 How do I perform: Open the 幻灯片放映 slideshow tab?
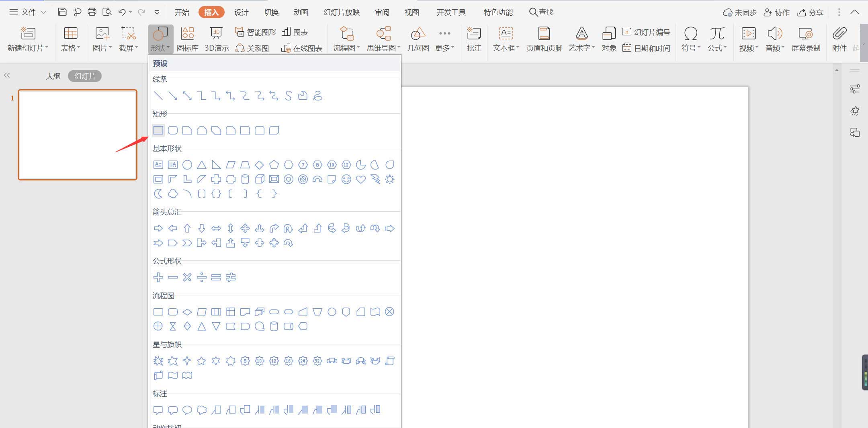342,12
